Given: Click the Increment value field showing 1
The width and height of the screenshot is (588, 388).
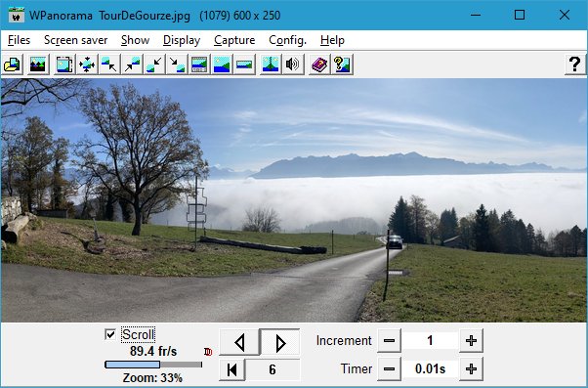Looking at the screenshot, I should point(430,341).
